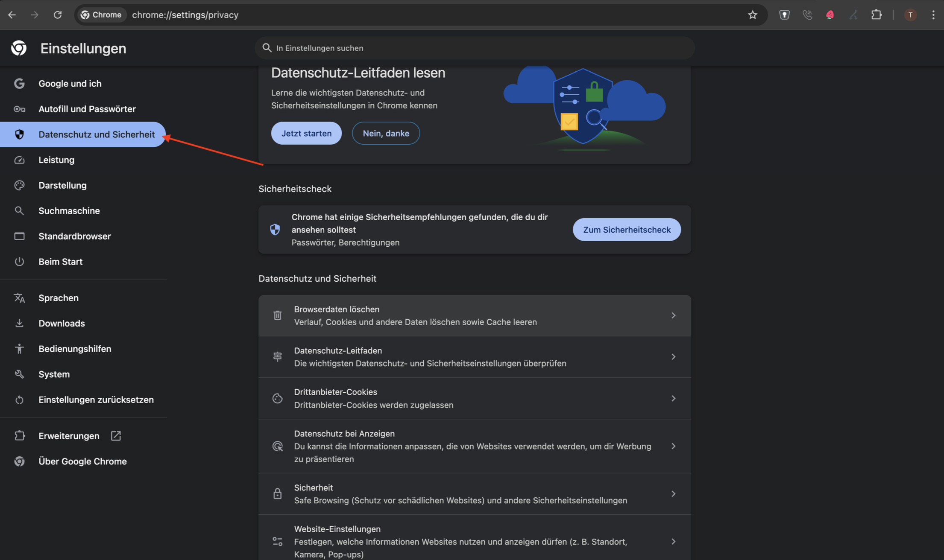The image size is (944, 560).
Task: Focus the In Einstellungen suchen field
Action: click(474, 48)
